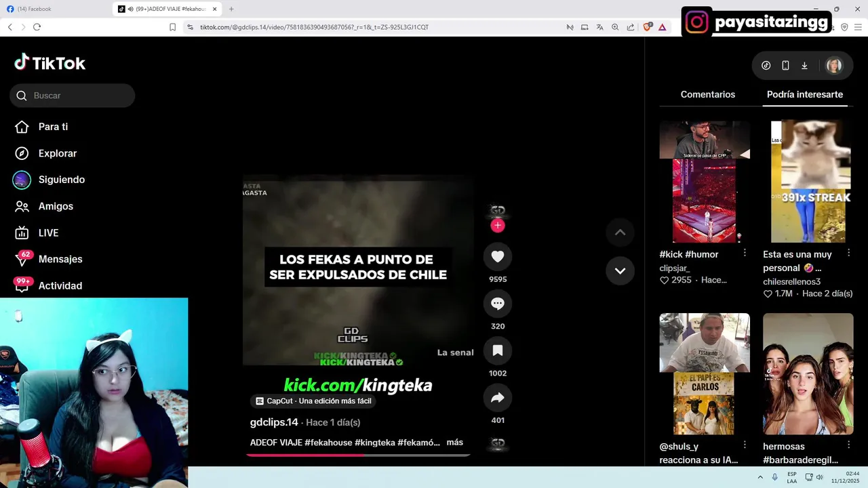
Task: Like the video with the heart icon
Action: 498,256
